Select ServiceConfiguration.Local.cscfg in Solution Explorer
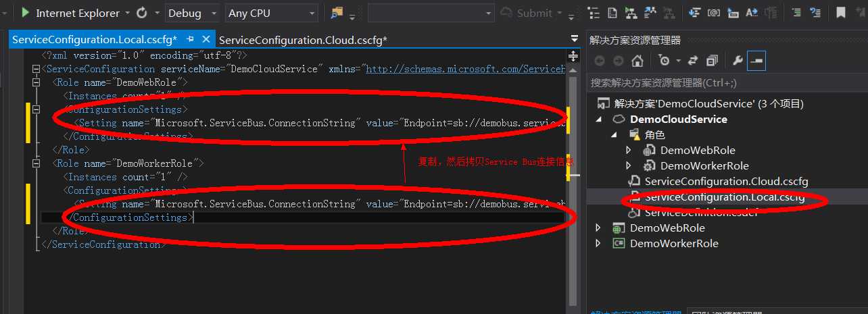Image resolution: width=868 pixels, height=314 pixels. [725, 197]
